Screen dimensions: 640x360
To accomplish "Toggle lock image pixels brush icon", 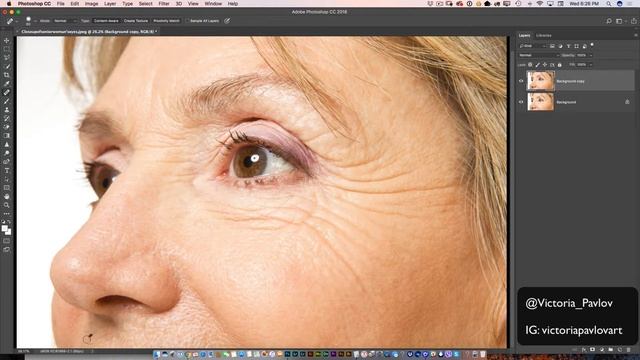I will (x=538, y=64).
